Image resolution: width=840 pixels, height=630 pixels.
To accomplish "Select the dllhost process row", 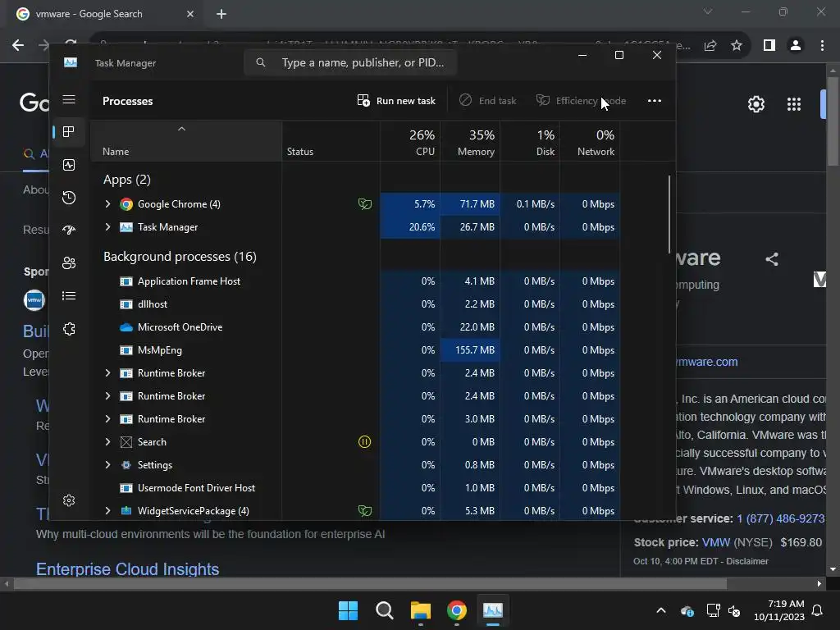I will click(x=355, y=304).
